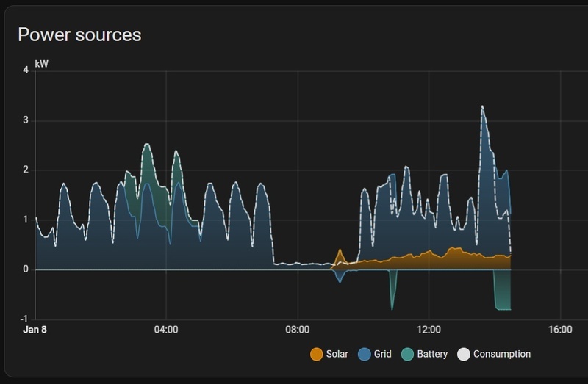The width and height of the screenshot is (588, 384).
Task: Select the Solar legend label text
Action: point(337,354)
